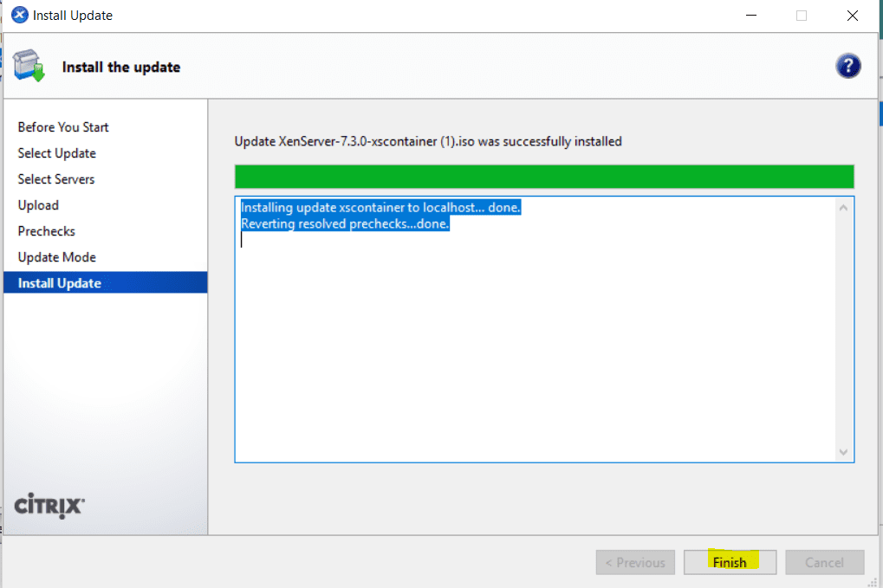Select the highlighted Install Update step
Screen dimensions: 883x588
[x=58, y=282]
